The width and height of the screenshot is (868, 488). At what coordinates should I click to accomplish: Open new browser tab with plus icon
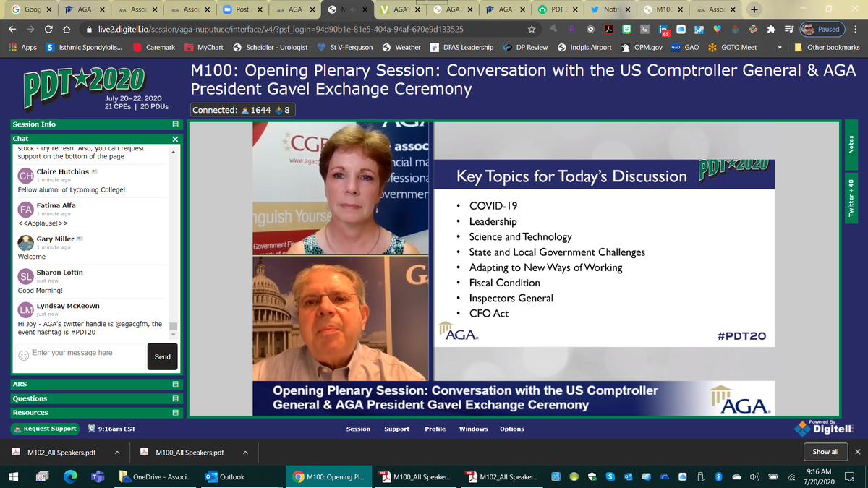[754, 9]
